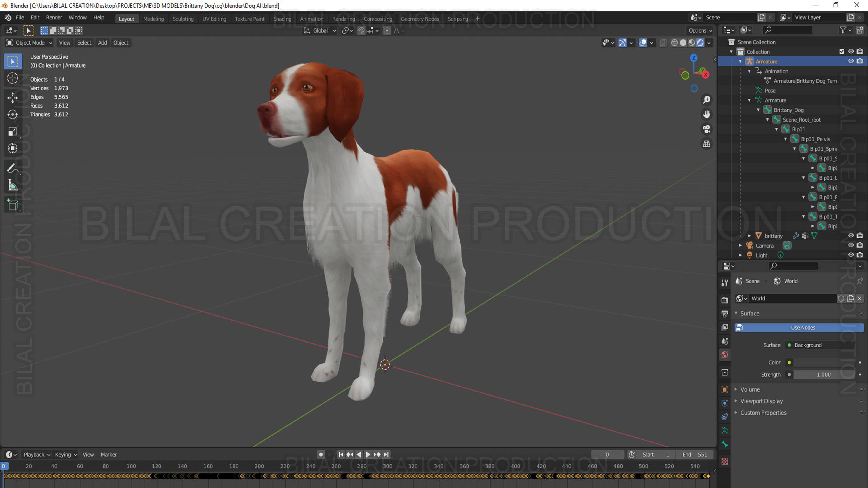
Task: Disable Light render camera icon
Action: pyautogui.click(x=860, y=255)
